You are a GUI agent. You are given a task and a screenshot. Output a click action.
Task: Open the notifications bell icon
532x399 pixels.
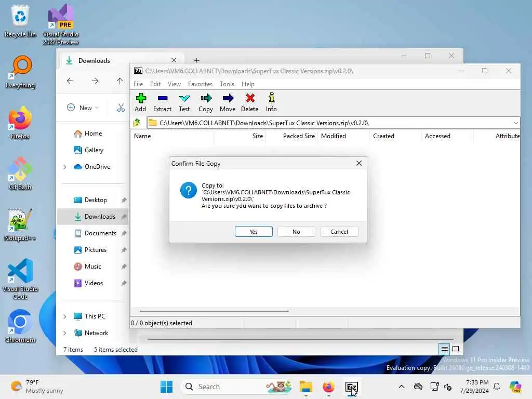497,387
